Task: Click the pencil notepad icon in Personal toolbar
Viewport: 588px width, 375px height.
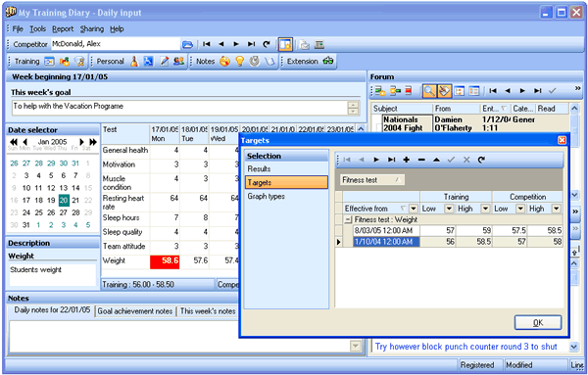Action: [165, 61]
